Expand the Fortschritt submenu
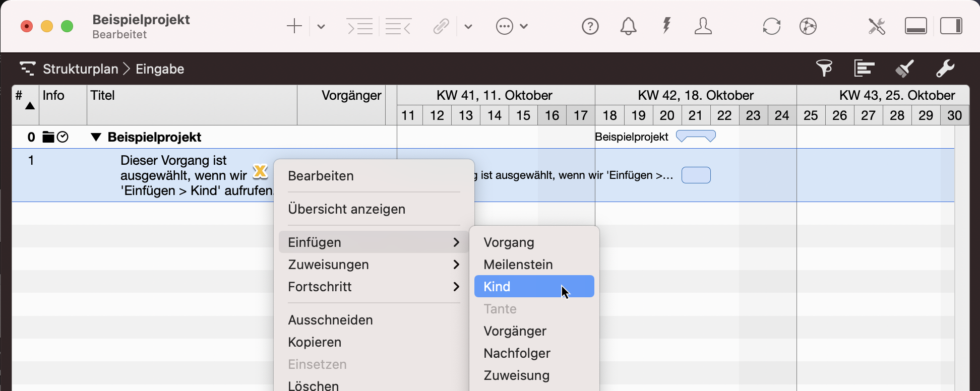This screenshot has height=391, width=980. coord(373,287)
